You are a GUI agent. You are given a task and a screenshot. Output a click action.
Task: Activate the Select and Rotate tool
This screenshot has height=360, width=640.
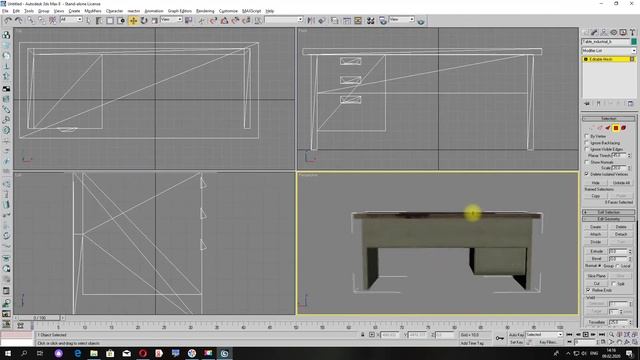[144, 20]
